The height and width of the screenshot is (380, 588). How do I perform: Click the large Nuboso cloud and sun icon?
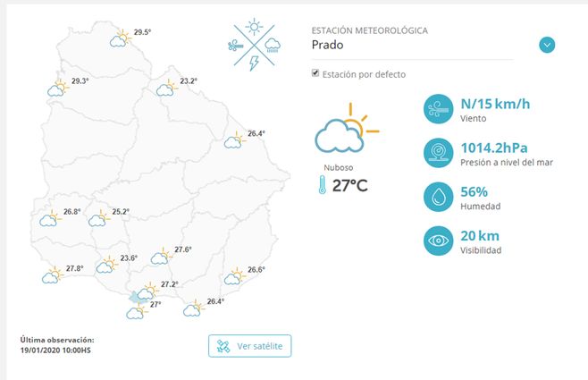point(345,132)
